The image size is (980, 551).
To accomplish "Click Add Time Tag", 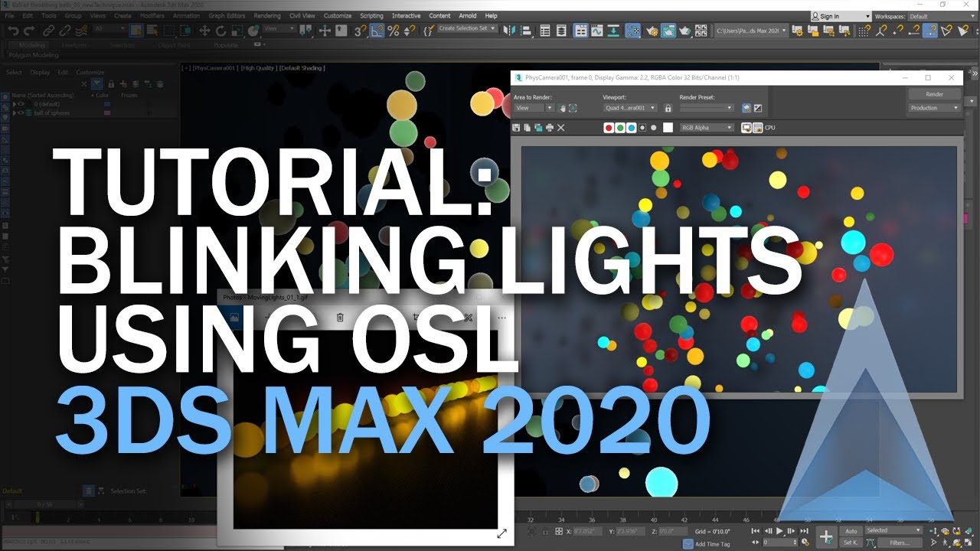I will tap(711, 543).
